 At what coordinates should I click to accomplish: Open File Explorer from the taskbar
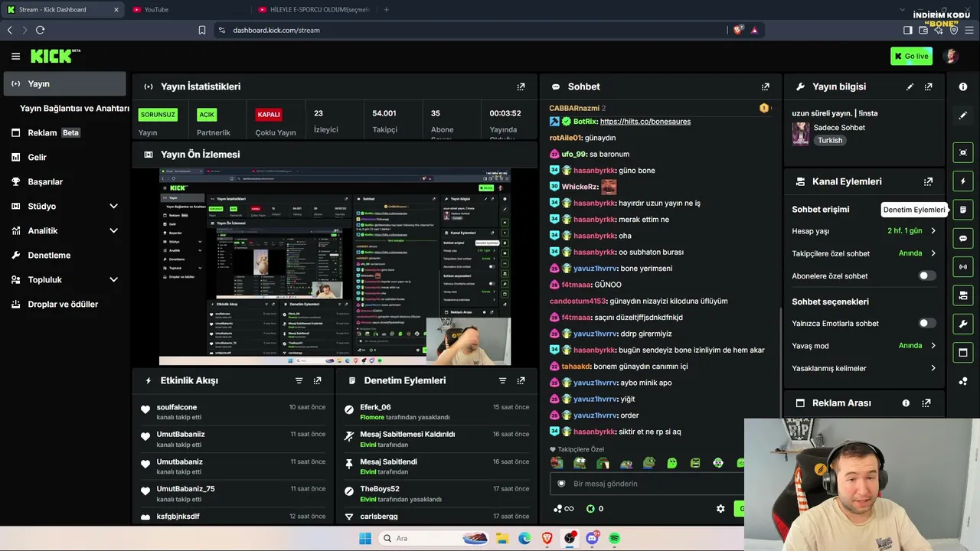502,538
